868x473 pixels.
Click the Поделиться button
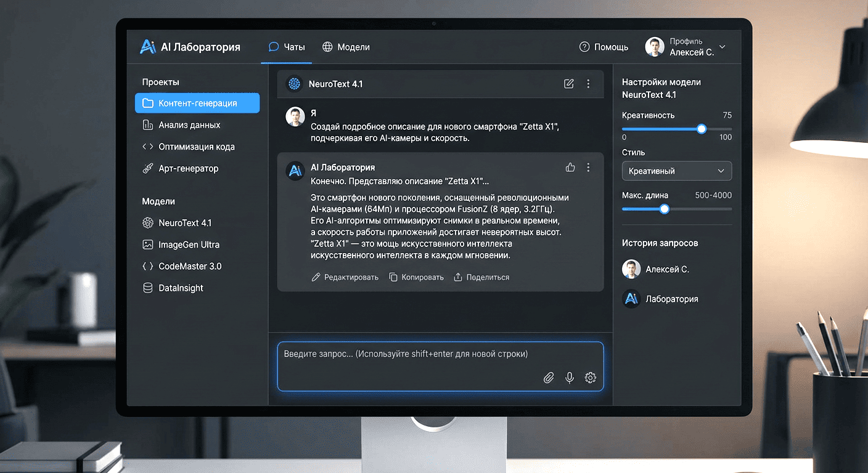pyautogui.click(x=481, y=277)
